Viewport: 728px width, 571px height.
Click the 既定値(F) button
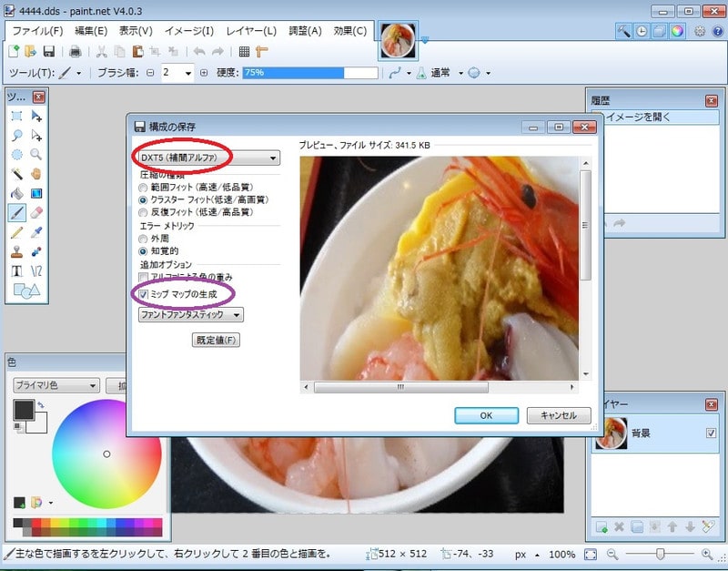click(x=214, y=340)
